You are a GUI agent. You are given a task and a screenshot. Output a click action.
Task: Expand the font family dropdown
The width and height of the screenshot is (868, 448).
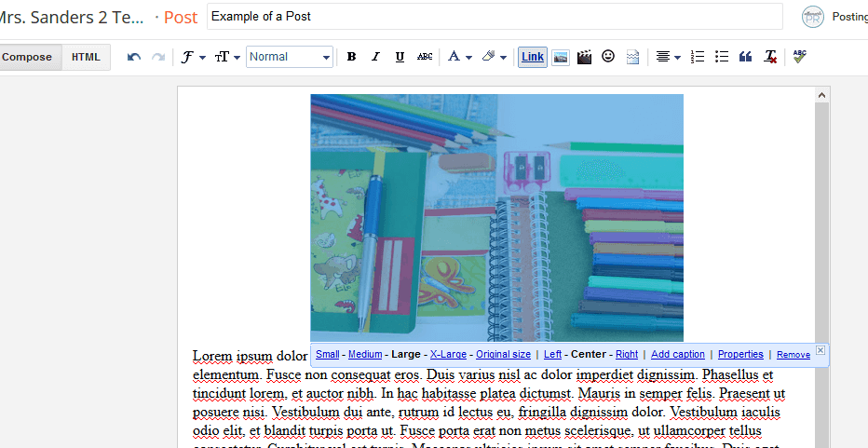193,57
